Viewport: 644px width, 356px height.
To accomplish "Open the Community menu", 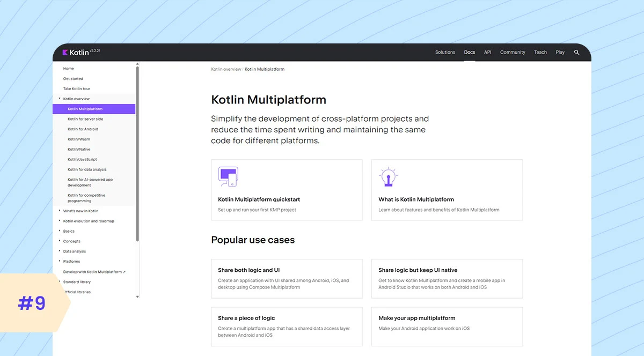I will pos(513,52).
